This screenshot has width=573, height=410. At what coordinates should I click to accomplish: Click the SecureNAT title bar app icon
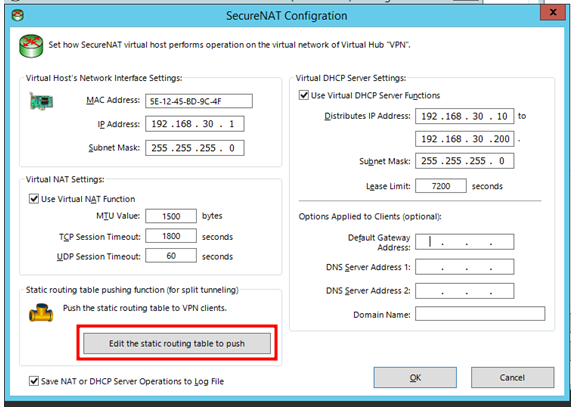point(18,15)
